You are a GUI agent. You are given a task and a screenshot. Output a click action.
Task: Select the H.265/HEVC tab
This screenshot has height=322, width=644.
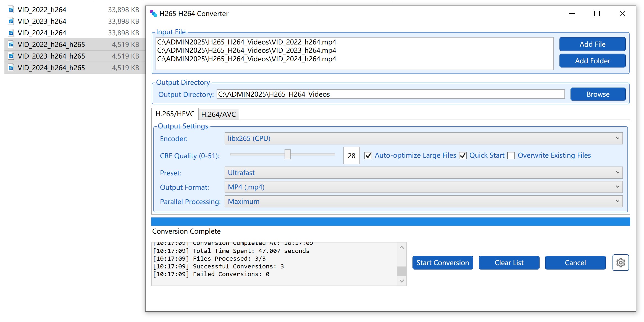coord(175,114)
